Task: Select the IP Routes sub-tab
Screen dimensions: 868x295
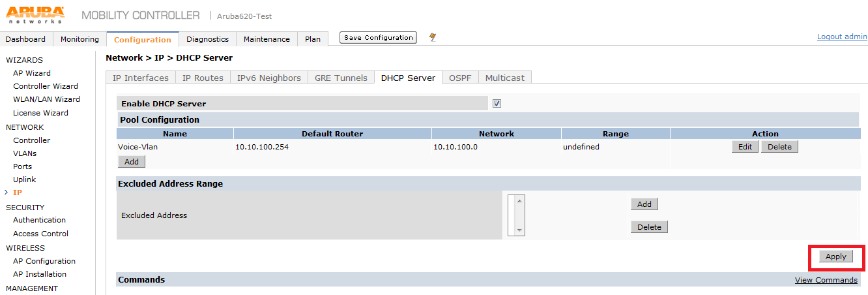Action: click(203, 78)
